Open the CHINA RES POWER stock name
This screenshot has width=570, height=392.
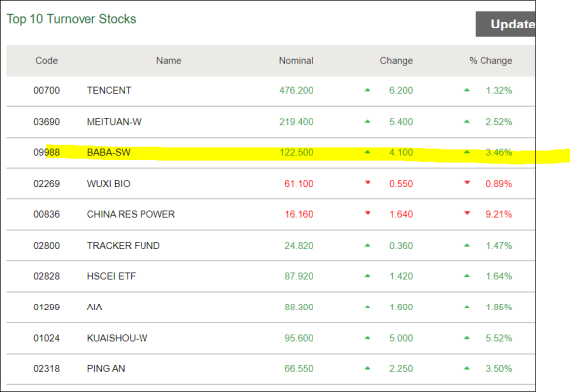click(131, 214)
